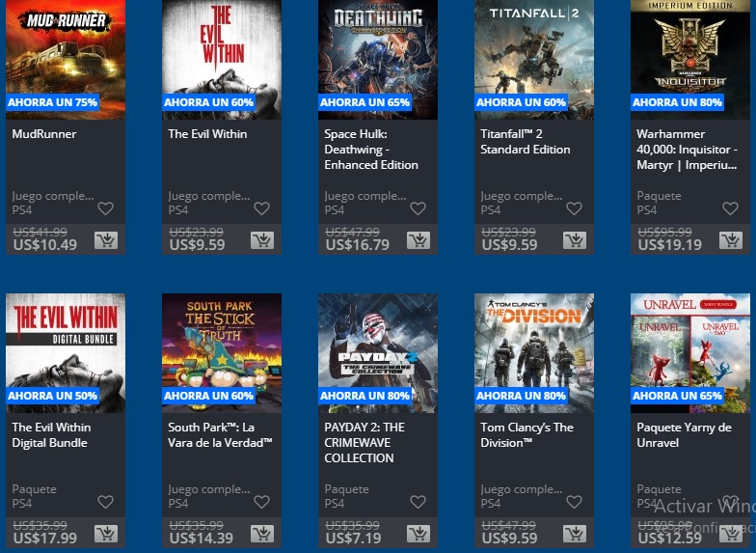Toggle wishlist heart for MudRunner
Image resolution: width=756 pixels, height=553 pixels.
click(x=106, y=208)
